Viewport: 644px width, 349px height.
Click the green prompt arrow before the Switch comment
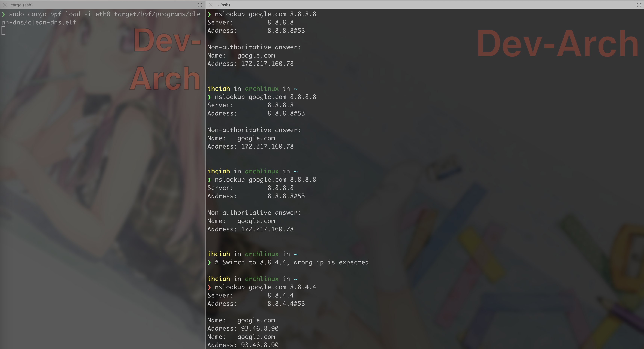tap(209, 263)
